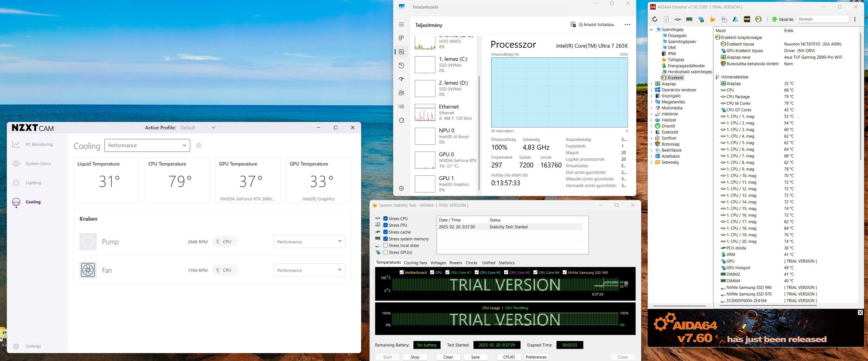Click Task Manager three-dot more options button

(x=628, y=25)
